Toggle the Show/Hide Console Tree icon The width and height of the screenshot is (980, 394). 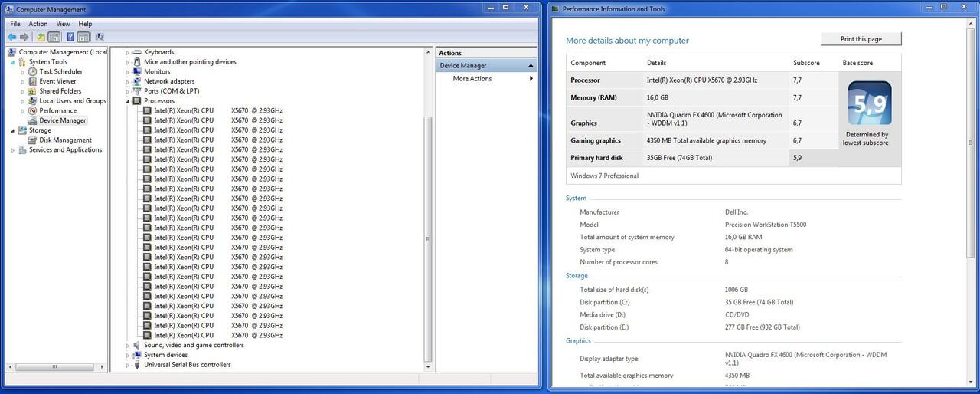click(x=54, y=37)
